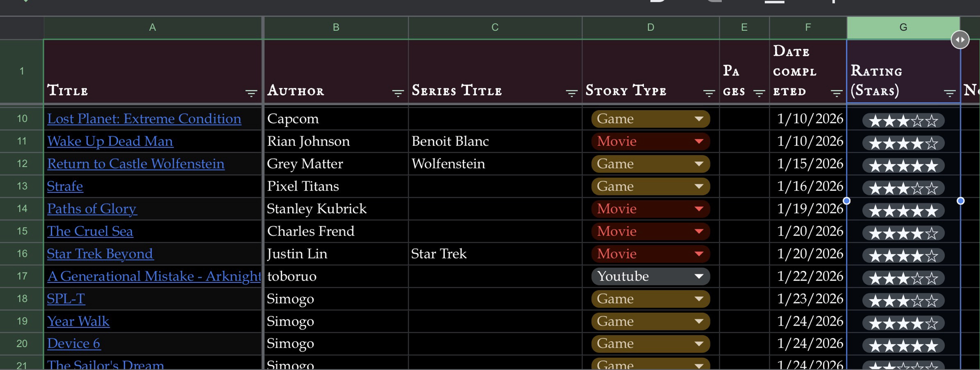Click star rating for Return to Castle Wolfenstein
Viewport: 980px width, 370px height.
coord(903,166)
